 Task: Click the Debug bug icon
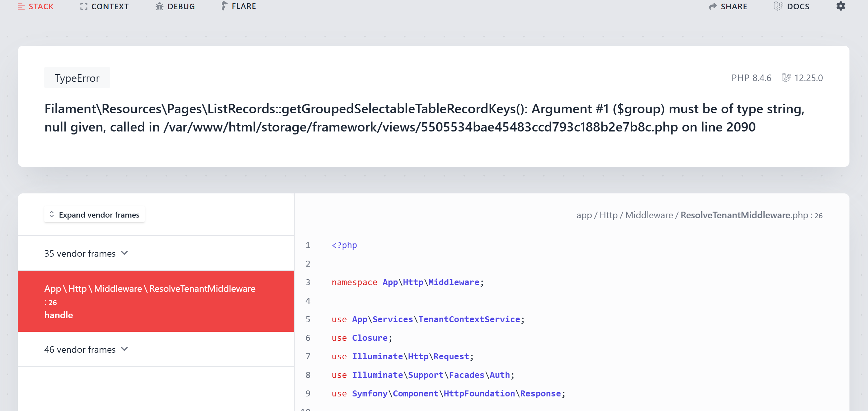coord(159,6)
